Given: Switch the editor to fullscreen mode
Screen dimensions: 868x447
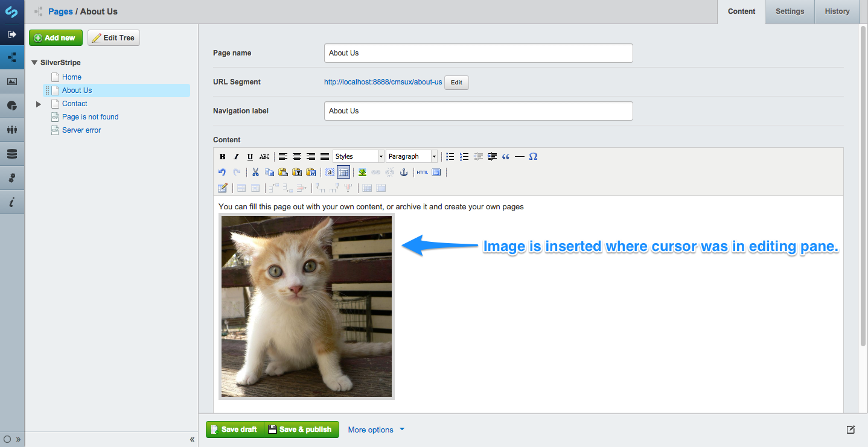Looking at the screenshot, I should coord(436,172).
